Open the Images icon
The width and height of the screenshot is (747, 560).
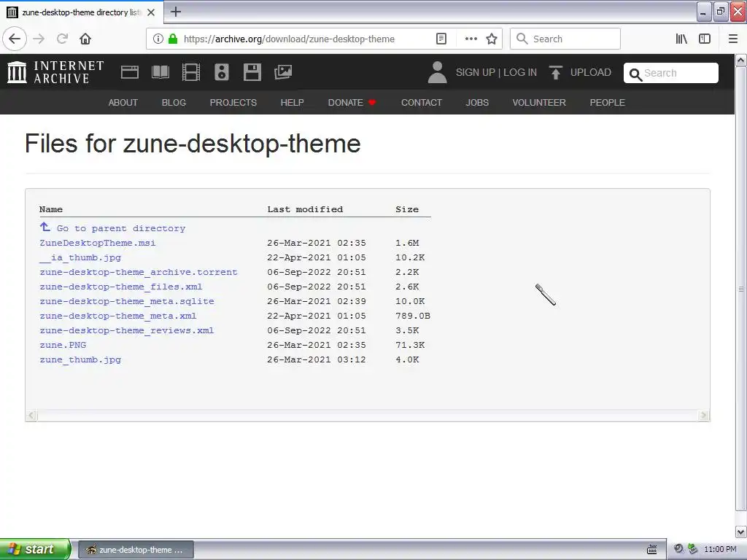click(283, 72)
